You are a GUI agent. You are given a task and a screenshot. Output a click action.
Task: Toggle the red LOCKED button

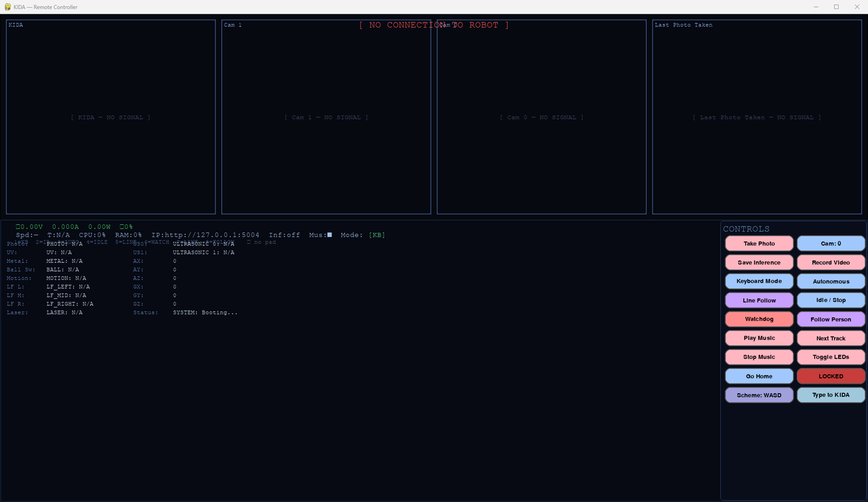pos(831,377)
